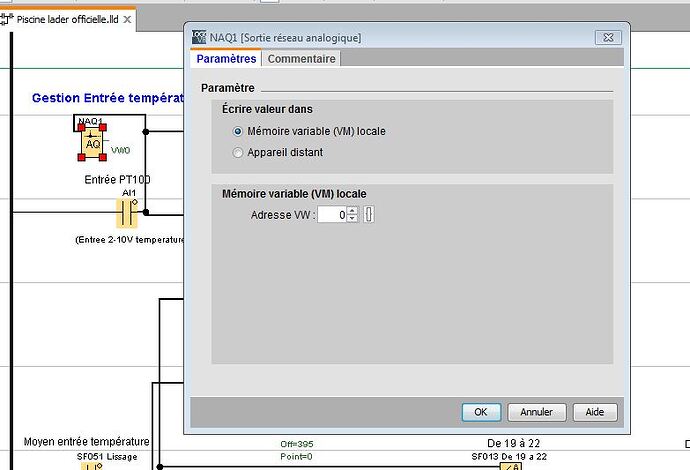Click Gestion Entrée température heading
Image resolution: width=690 pixels, height=470 pixels.
point(108,98)
